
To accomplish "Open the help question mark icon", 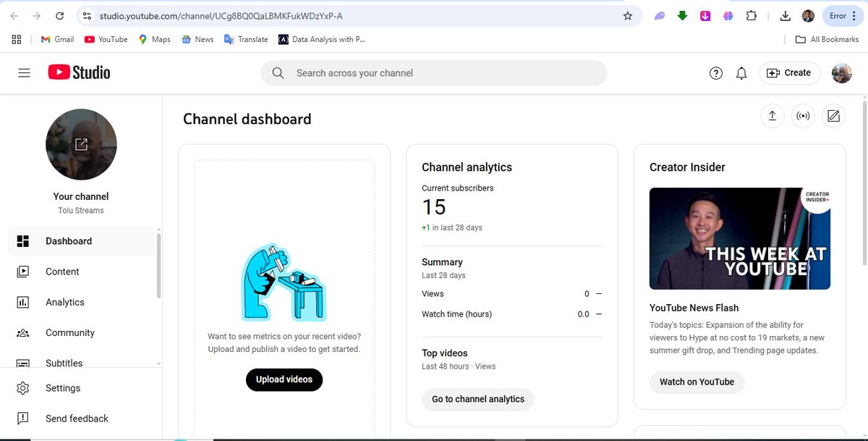I will [x=716, y=73].
